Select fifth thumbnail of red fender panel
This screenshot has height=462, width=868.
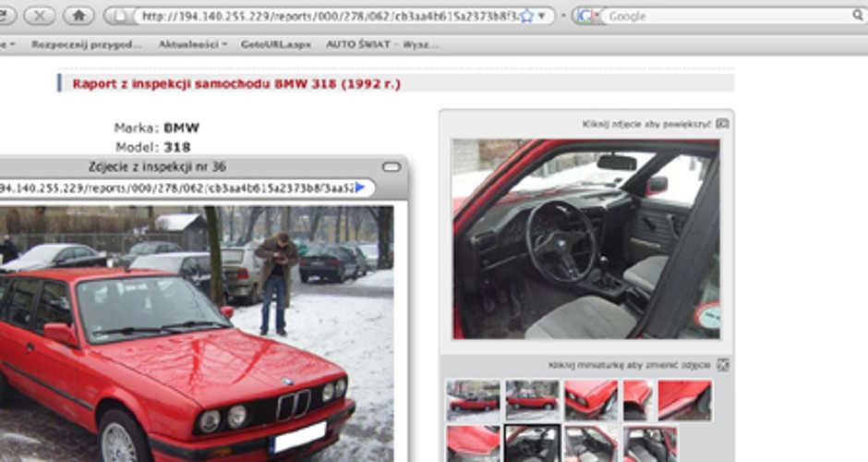pos(685,400)
